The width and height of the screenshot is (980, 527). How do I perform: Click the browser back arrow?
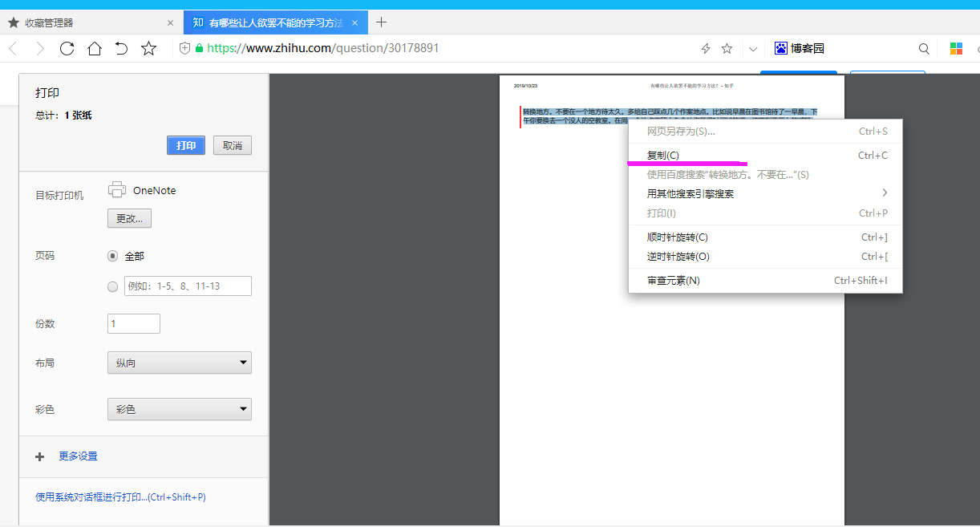coord(13,49)
